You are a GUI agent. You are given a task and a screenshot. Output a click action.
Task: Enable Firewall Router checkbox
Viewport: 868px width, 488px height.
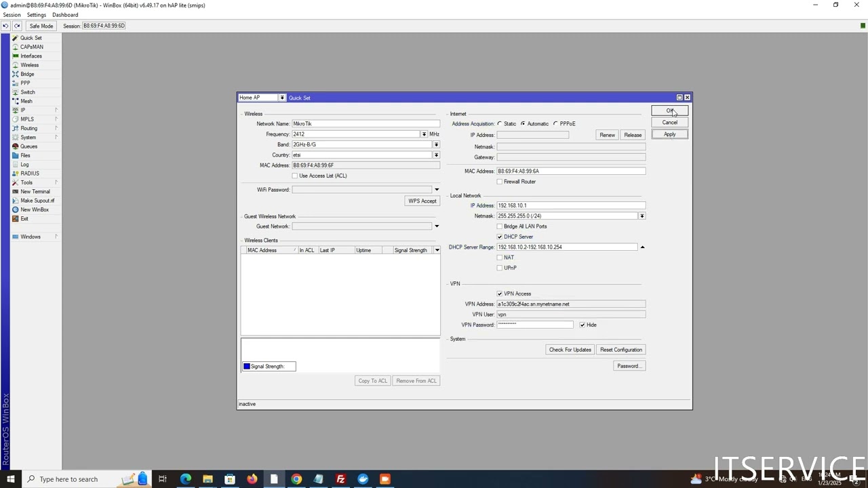[x=500, y=182]
